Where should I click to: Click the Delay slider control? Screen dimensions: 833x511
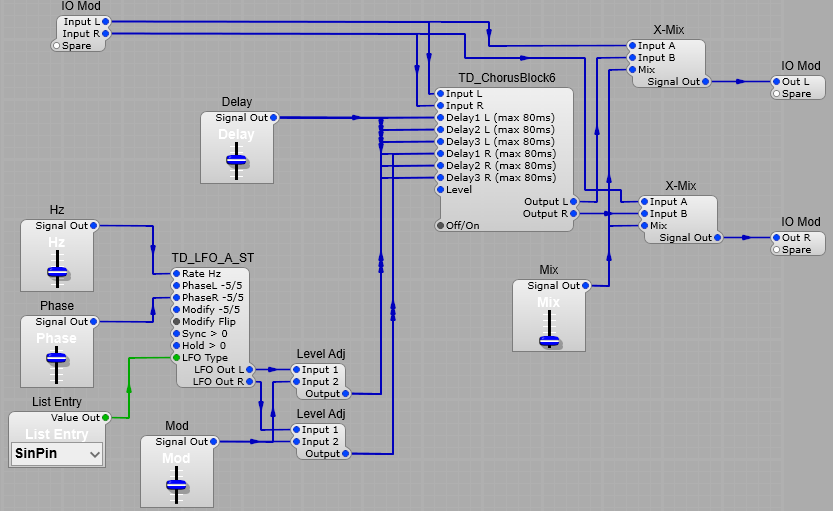(x=237, y=159)
